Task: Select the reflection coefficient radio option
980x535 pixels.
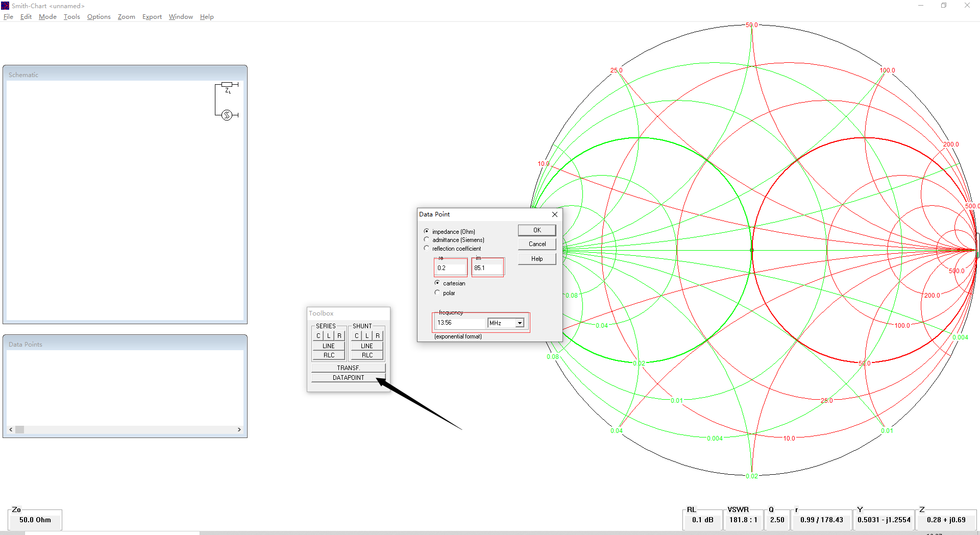Action: [427, 248]
